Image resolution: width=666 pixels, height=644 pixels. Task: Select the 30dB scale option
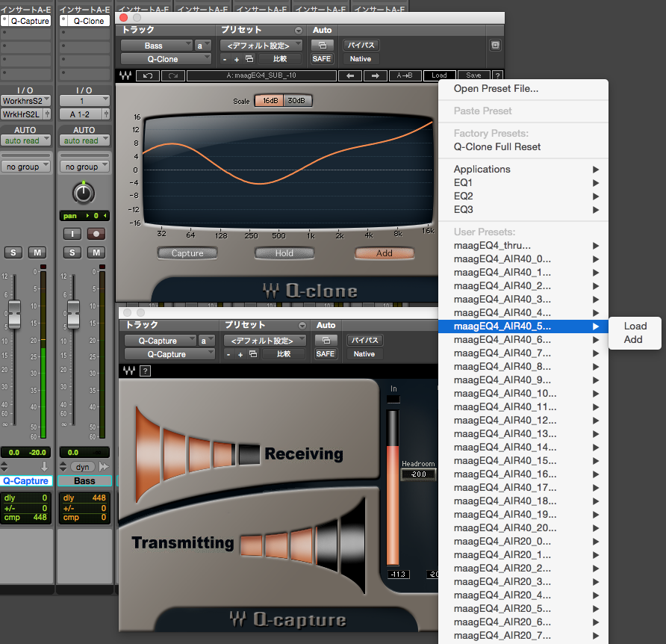(x=296, y=101)
